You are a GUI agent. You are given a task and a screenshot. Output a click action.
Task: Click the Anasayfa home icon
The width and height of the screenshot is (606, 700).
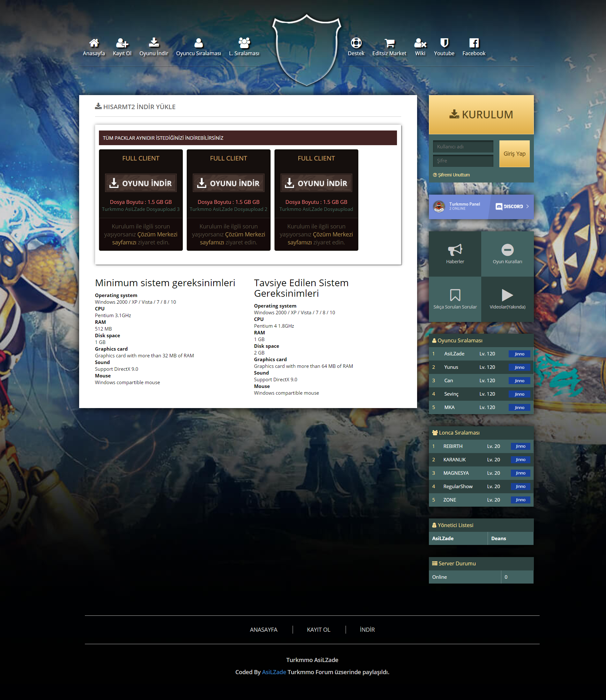coord(94,43)
